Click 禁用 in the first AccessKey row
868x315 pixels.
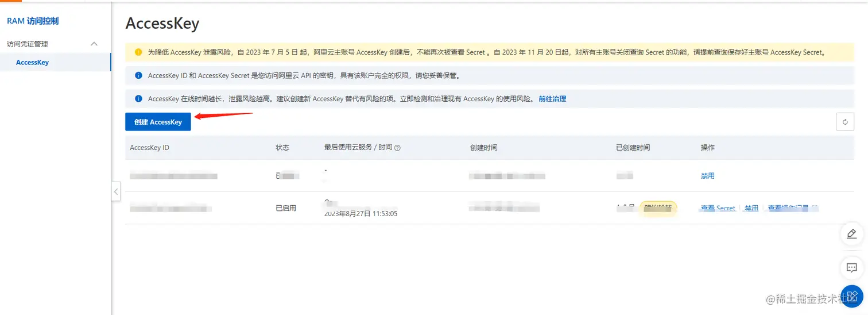point(707,176)
